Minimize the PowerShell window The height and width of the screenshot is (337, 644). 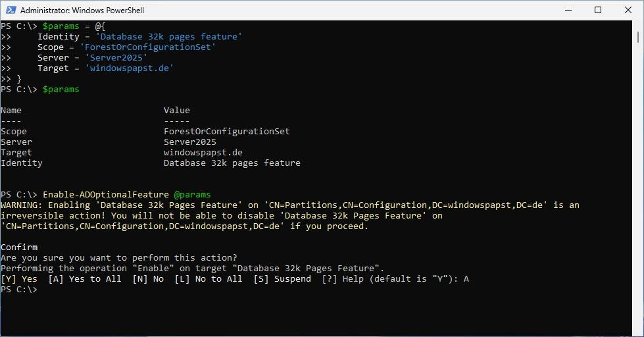[x=567, y=10]
